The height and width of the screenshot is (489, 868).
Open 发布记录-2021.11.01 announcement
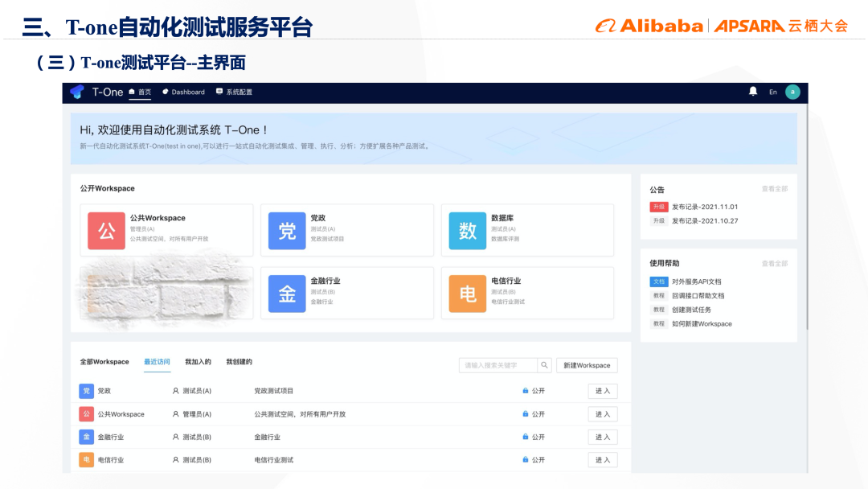pyautogui.click(x=705, y=207)
